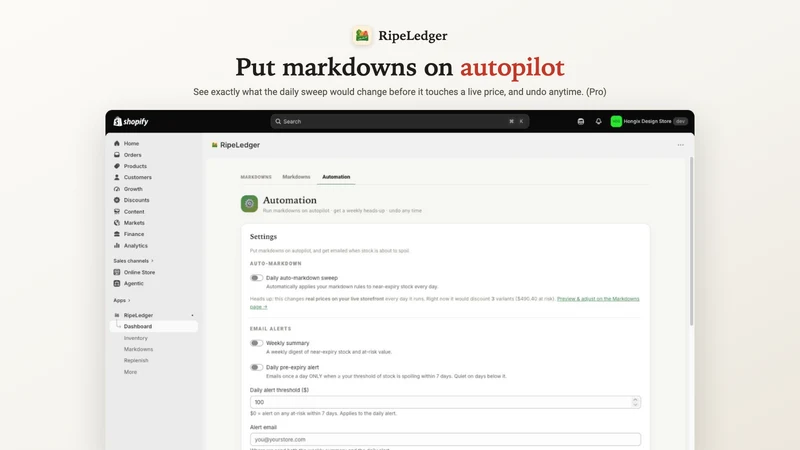Click the Shopify logo
800x450 pixels.
131,121
